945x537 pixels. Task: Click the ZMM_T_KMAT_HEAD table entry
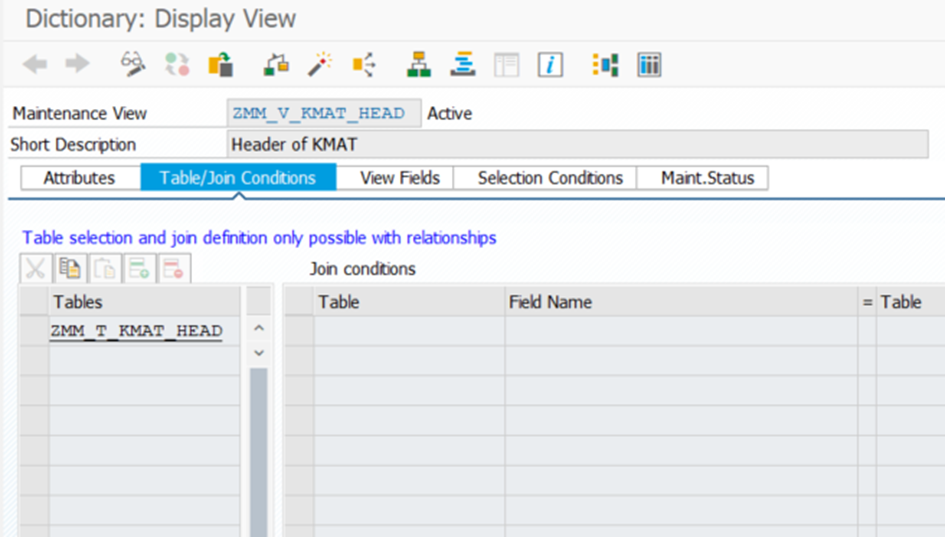click(x=136, y=331)
